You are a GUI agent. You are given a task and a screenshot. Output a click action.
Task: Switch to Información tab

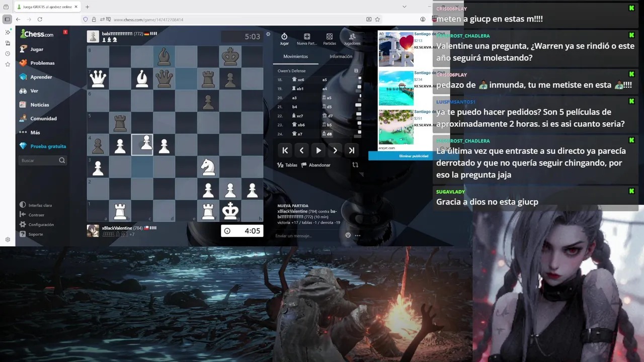[341, 56]
